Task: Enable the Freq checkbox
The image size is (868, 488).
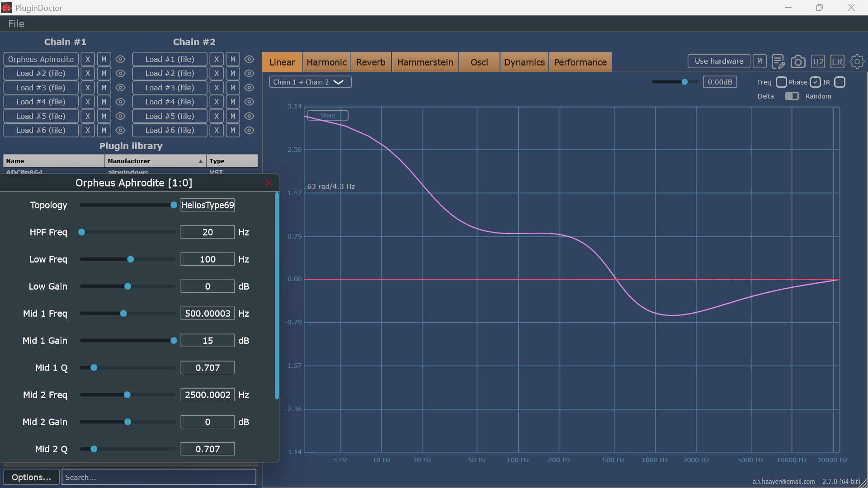Action: 781,82
